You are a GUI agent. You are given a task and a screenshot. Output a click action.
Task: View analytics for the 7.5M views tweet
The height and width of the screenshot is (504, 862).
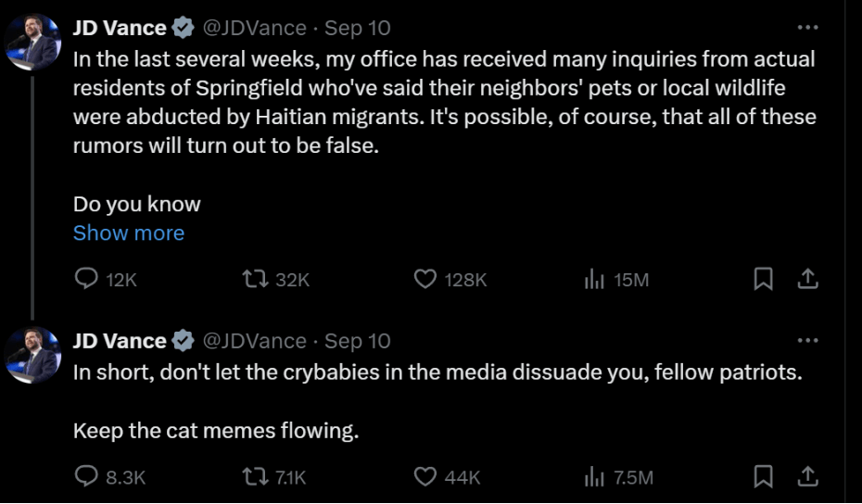tap(594, 477)
